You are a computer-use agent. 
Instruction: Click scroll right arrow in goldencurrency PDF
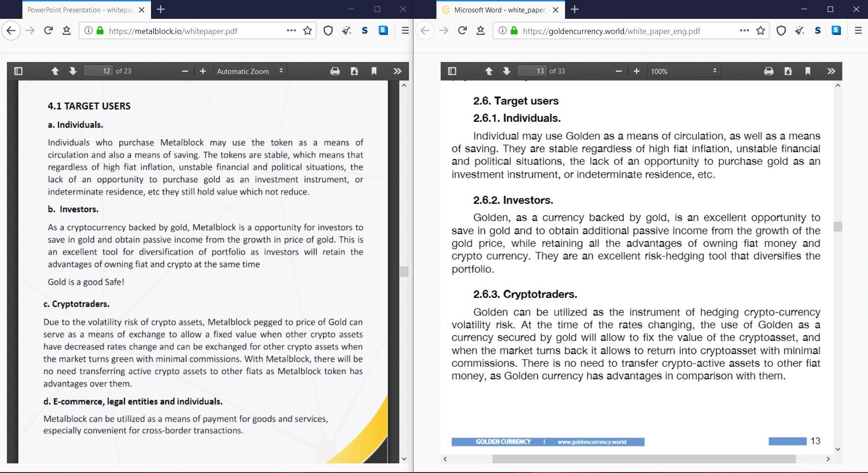click(828, 459)
